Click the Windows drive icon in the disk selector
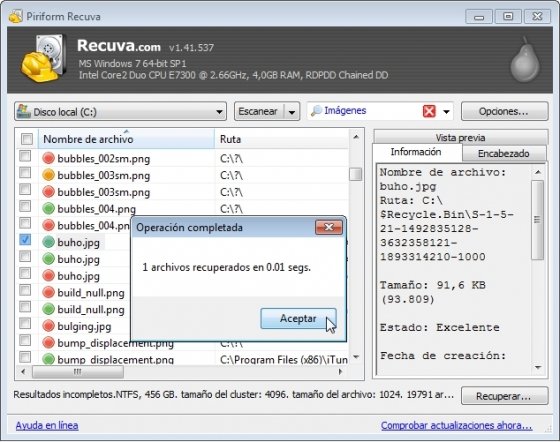Image resolution: width=560 pixels, height=442 pixels. (x=24, y=111)
